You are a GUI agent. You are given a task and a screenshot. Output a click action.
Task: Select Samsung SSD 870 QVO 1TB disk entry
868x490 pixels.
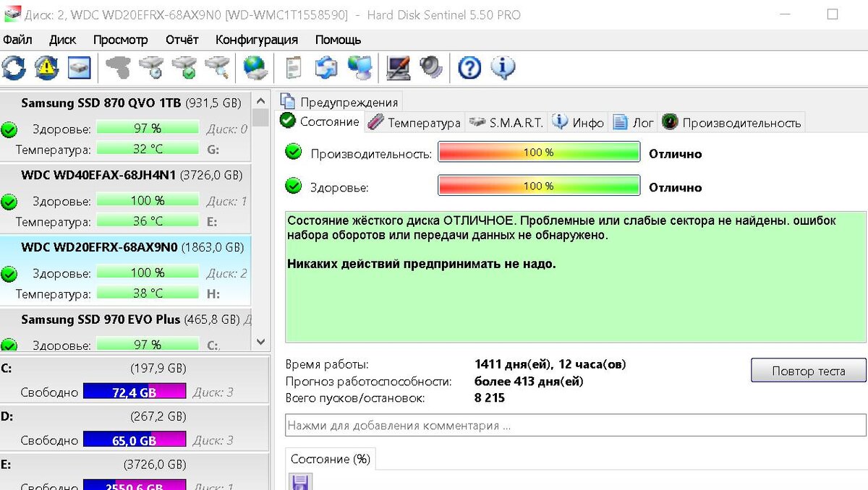click(x=126, y=126)
